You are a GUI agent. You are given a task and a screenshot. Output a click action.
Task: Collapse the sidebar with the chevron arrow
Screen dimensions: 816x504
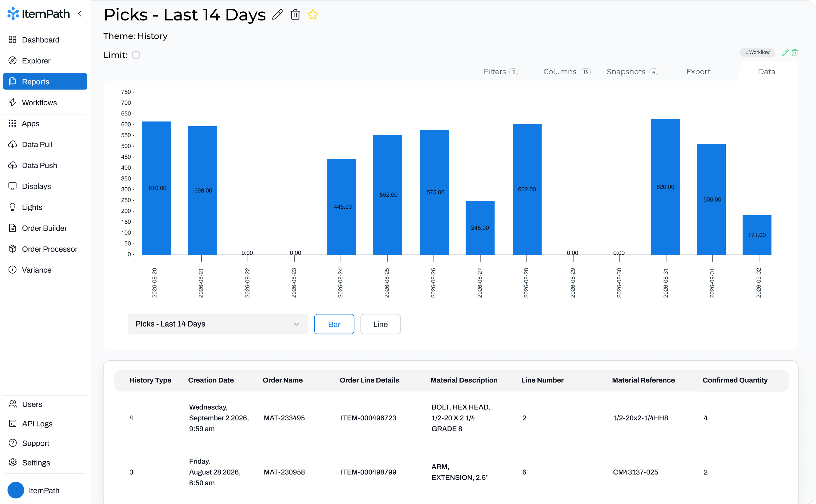tap(80, 14)
